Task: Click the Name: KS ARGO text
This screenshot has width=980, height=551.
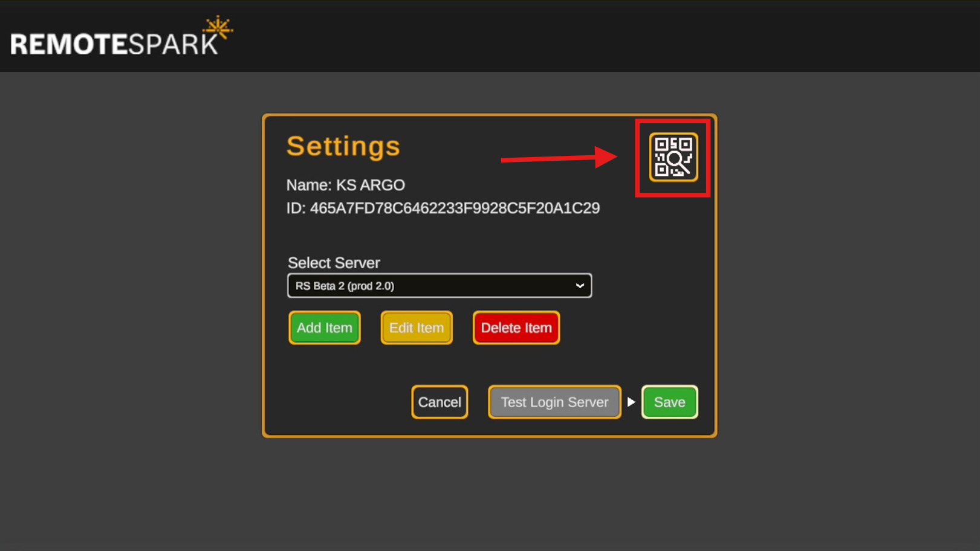Action: pyautogui.click(x=346, y=185)
